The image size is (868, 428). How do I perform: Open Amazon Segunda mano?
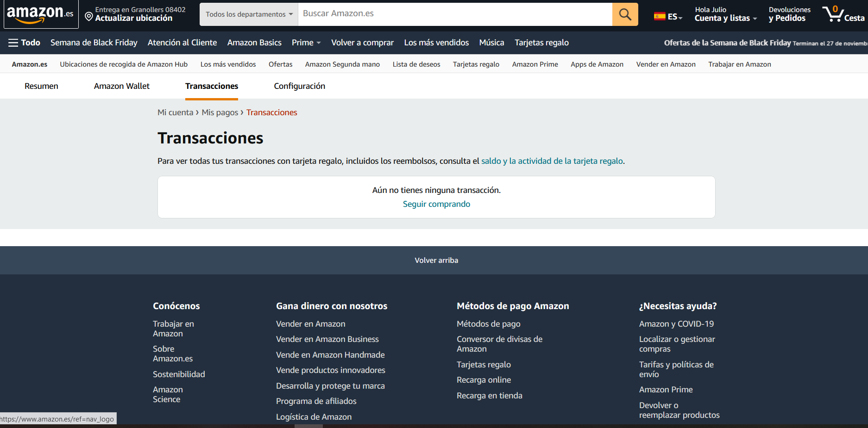click(x=342, y=64)
